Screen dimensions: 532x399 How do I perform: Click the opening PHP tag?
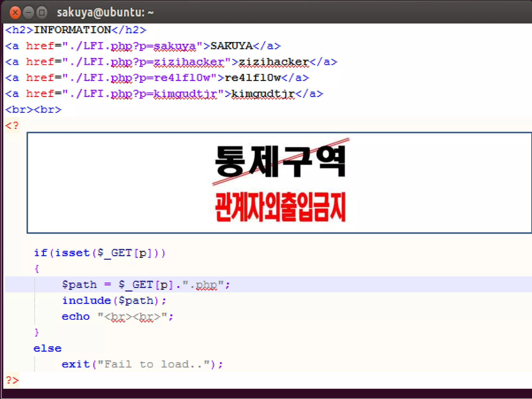[12, 126]
